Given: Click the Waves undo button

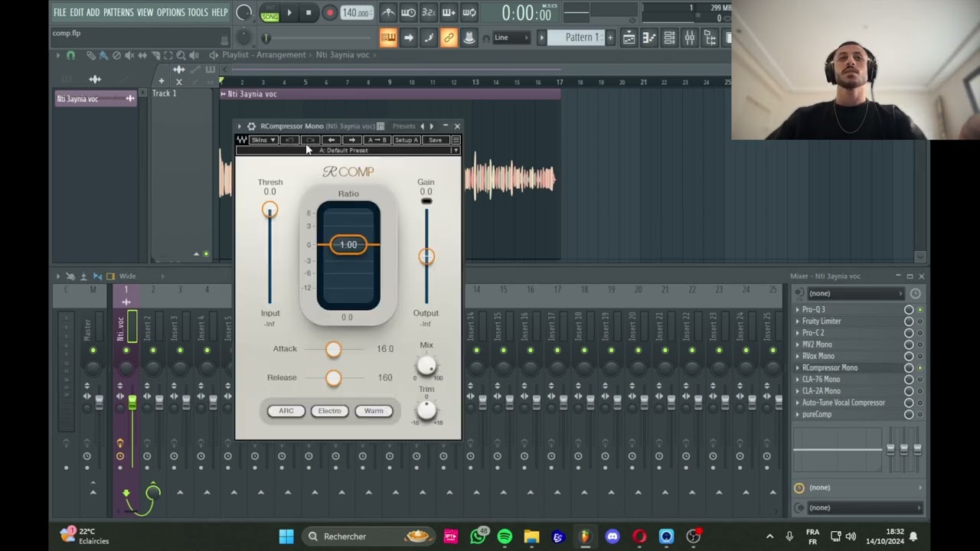Looking at the screenshot, I should pos(289,140).
